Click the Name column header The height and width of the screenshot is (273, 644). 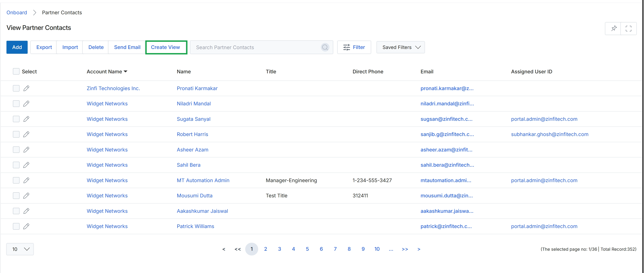click(x=184, y=71)
